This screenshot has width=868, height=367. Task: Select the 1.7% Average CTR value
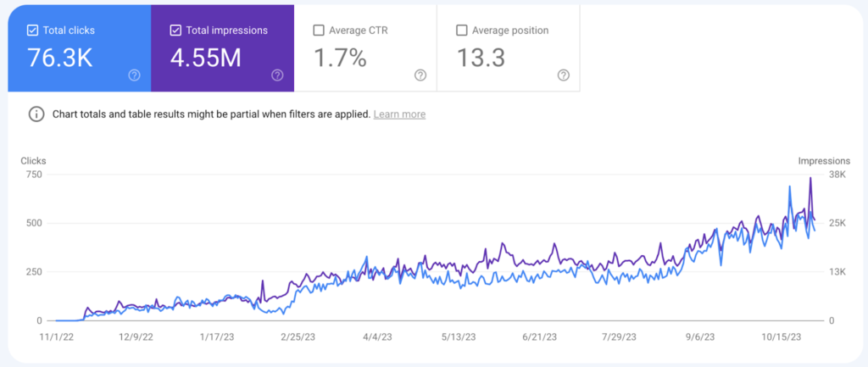coord(339,58)
